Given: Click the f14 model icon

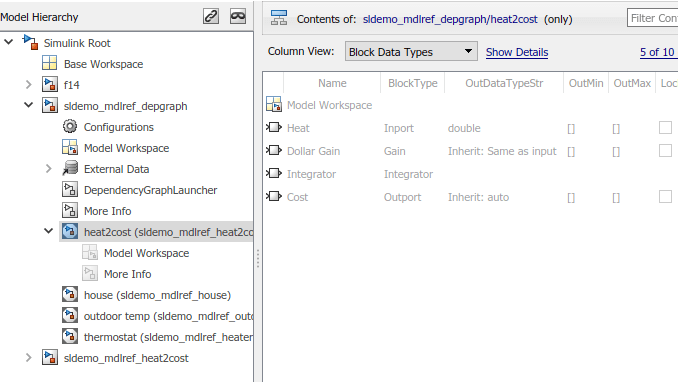Looking at the screenshot, I should coord(50,84).
